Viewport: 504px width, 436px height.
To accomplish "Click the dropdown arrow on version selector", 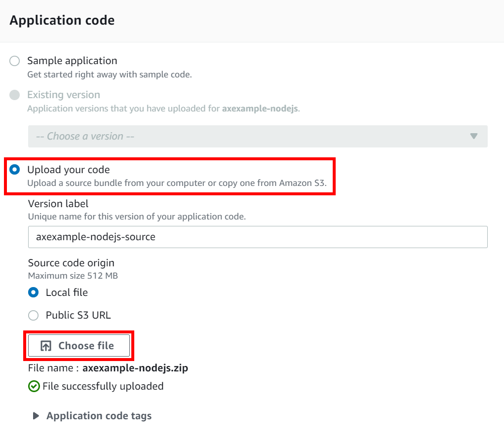I will coord(474,136).
